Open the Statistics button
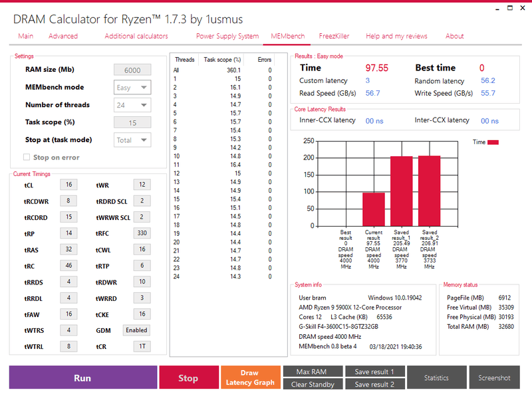 pyautogui.click(x=436, y=377)
